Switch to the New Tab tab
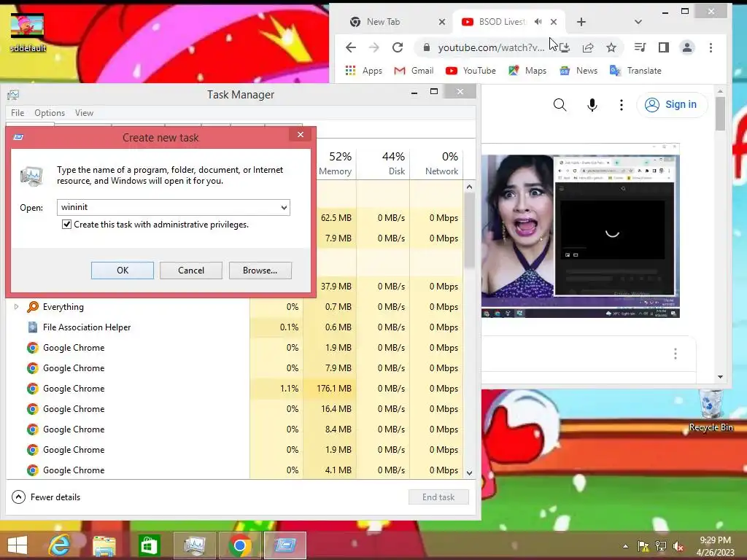The height and width of the screenshot is (560, 747). [395, 21]
